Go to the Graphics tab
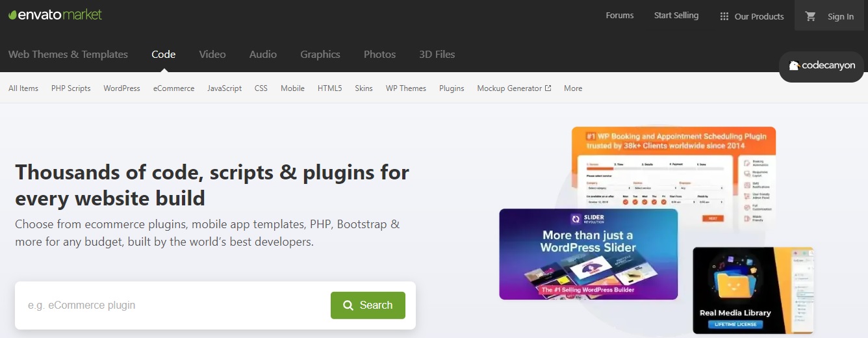The height and width of the screenshot is (338, 868). point(320,54)
